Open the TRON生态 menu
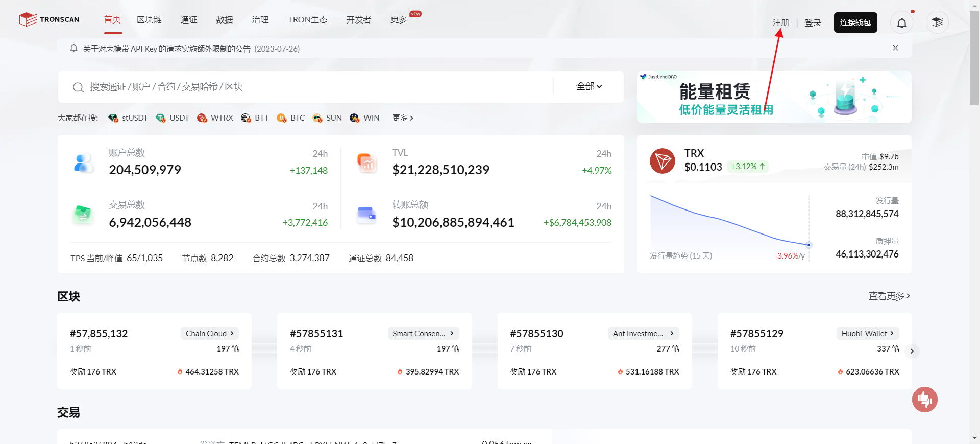Image resolution: width=980 pixels, height=444 pixels. pos(307,19)
